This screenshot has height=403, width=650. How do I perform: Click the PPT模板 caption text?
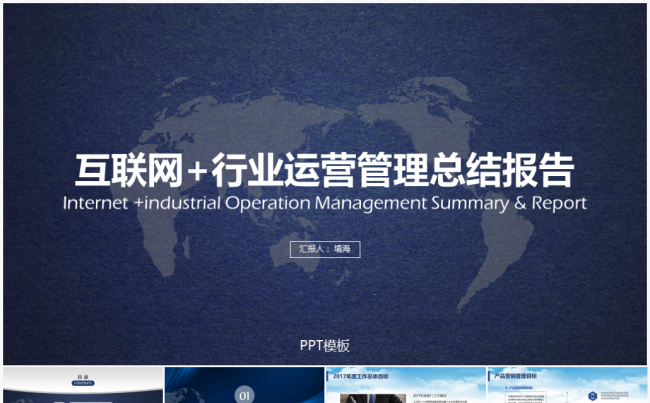click(325, 345)
